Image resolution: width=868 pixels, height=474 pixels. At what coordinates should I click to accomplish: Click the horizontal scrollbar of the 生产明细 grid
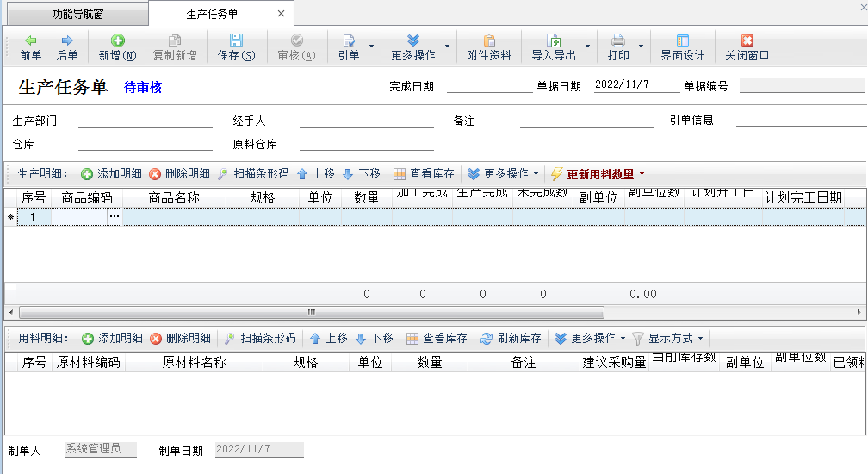[x=311, y=312]
